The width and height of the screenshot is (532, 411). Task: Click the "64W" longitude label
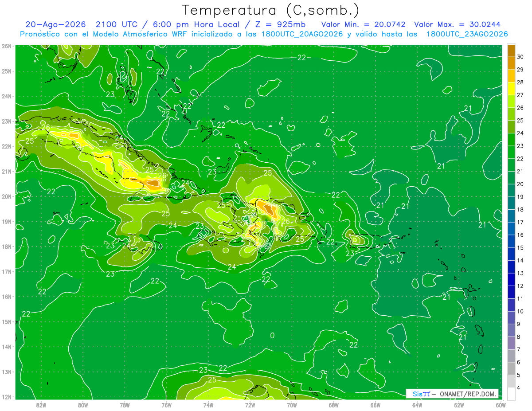point(417,405)
